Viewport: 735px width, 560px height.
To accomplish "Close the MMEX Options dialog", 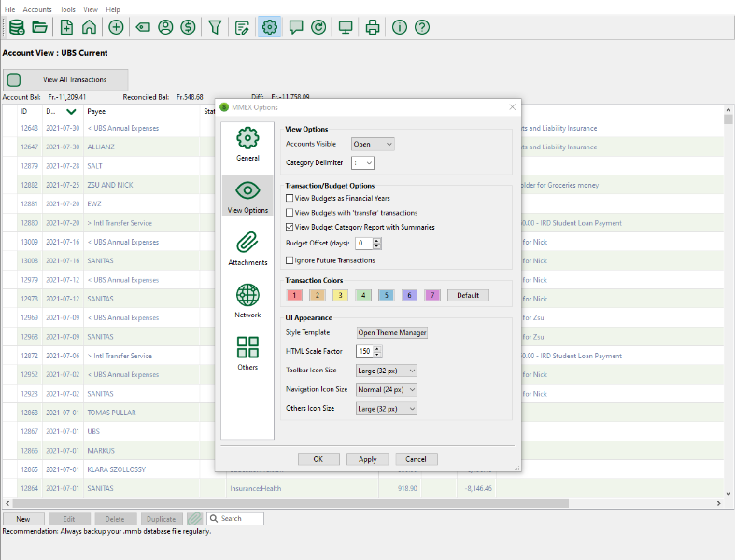I will click(513, 107).
